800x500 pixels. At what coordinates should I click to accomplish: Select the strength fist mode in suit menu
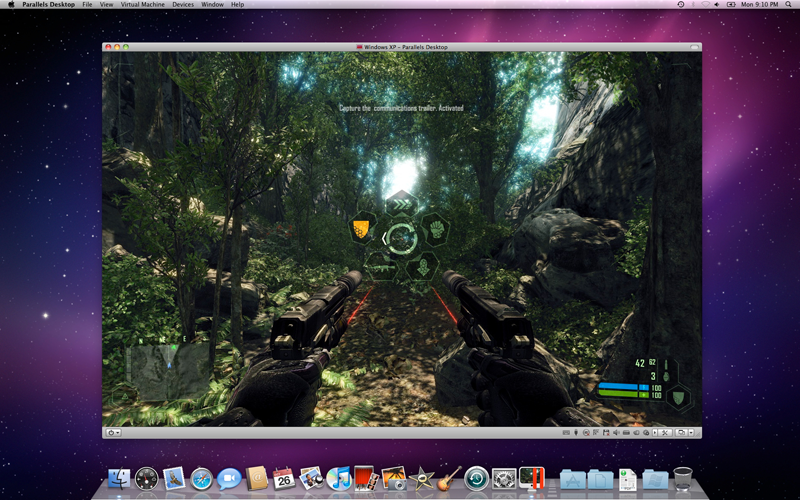[436, 229]
